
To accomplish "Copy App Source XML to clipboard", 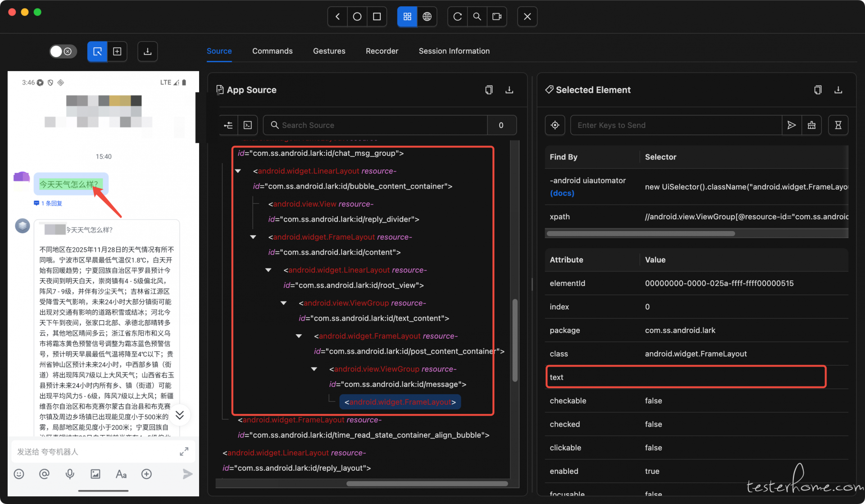I will 489,90.
